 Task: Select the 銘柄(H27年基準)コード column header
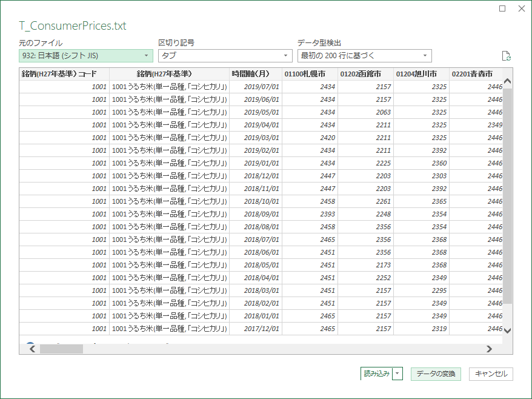(x=64, y=74)
